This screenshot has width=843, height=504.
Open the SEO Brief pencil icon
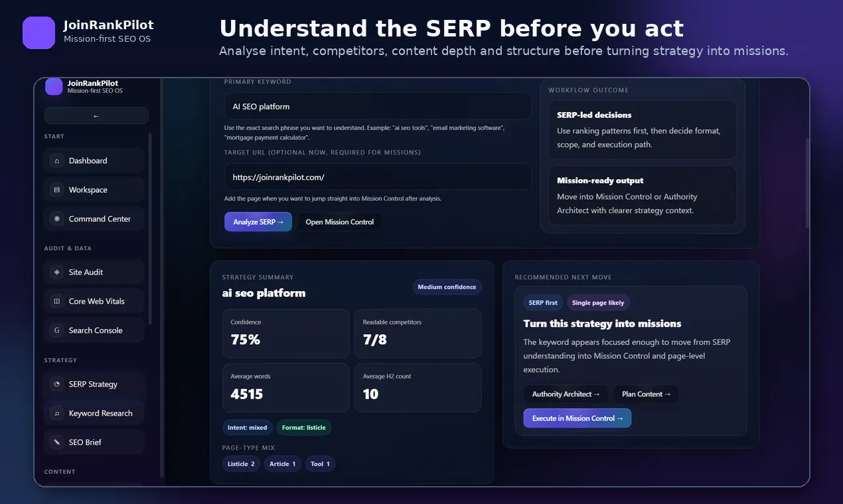pos(56,442)
